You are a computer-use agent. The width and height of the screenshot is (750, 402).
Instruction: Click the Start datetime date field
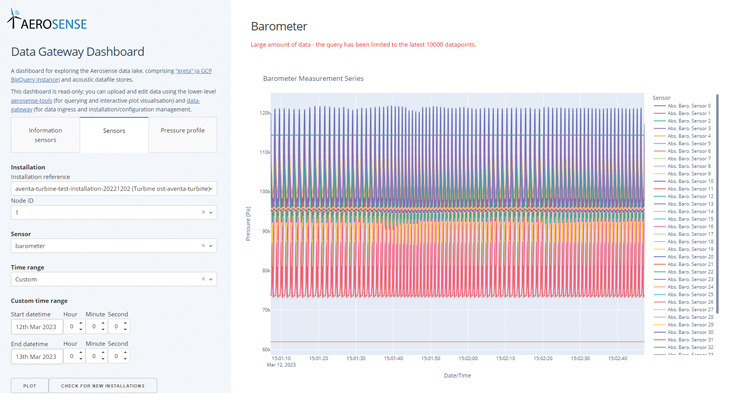(x=37, y=327)
